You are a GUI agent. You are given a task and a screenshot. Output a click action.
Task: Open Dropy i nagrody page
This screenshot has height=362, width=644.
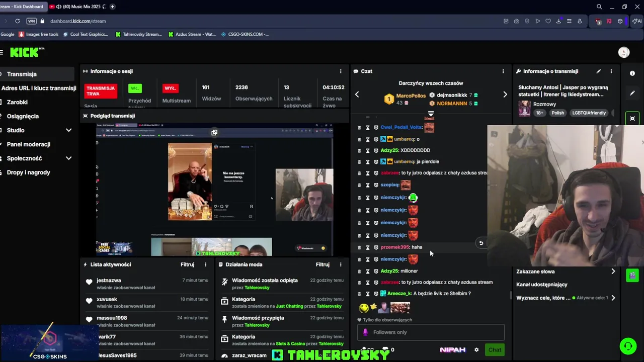coord(28,172)
